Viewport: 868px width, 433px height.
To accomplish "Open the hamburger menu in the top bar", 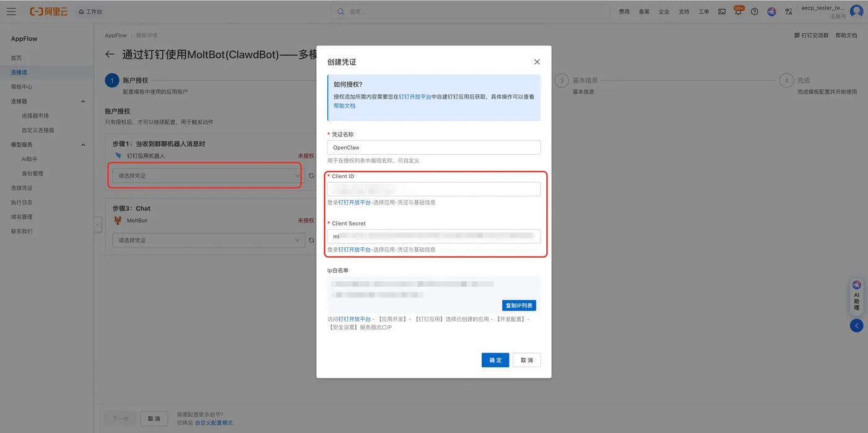I will pyautogui.click(x=11, y=11).
